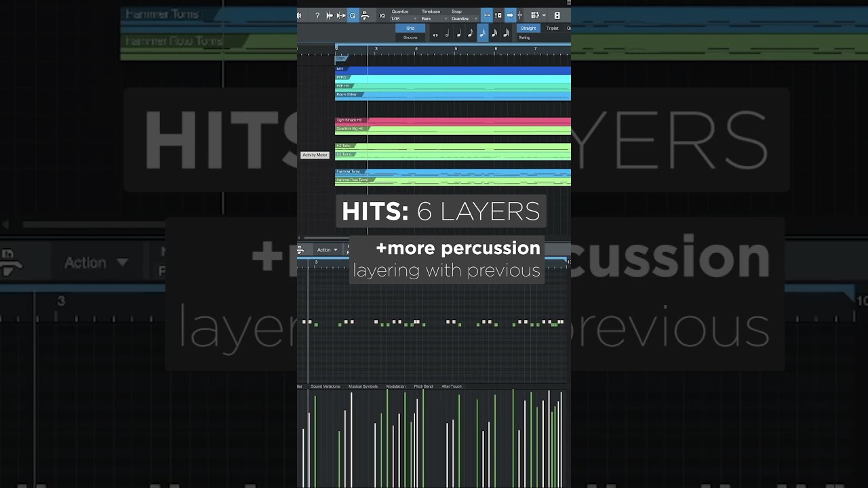Switch to the After Touch lane tab
The image size is (868, 488).
452,386
